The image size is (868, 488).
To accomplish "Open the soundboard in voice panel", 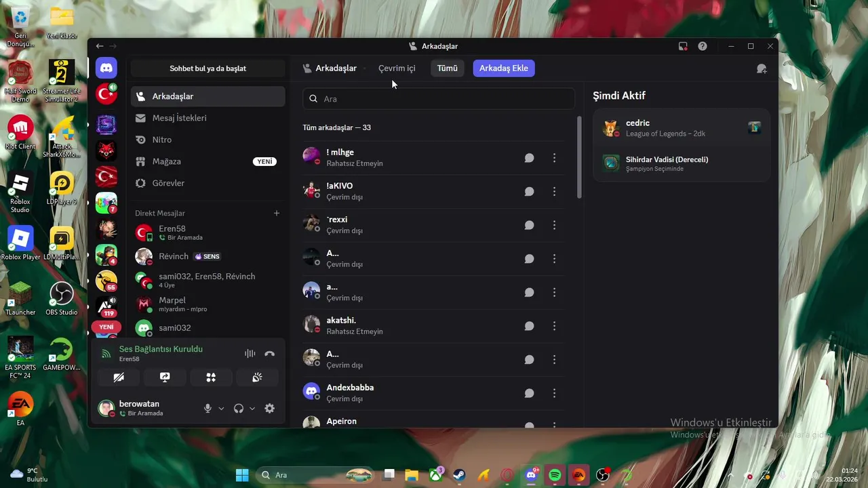I will [257, 378].
